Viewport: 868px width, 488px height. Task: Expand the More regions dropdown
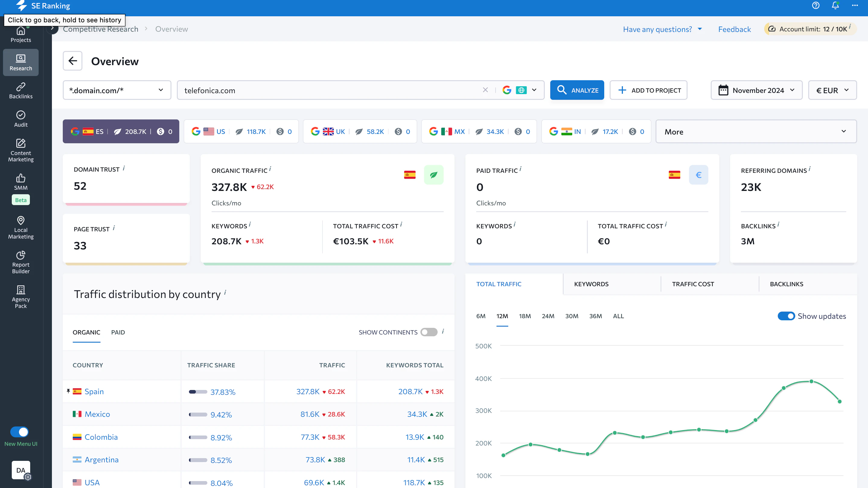click(x=756, y=132)
